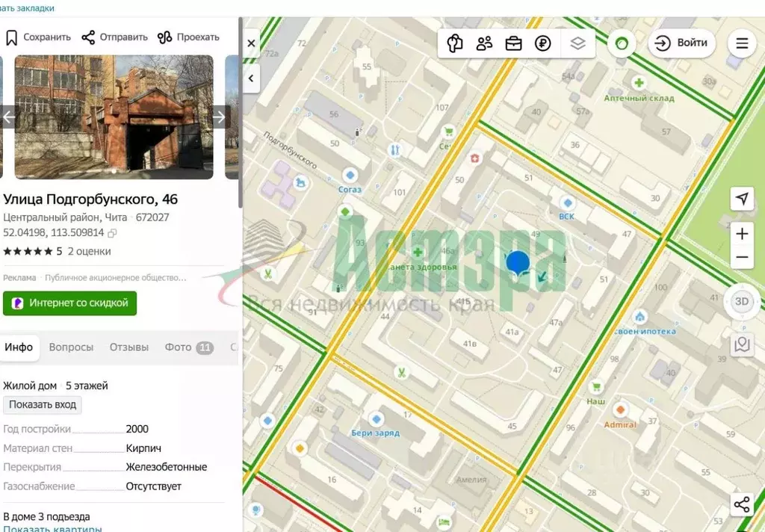Viewport: 765px width, 532px height.
Task: Open the hamburger main menu
Action: tap(742, 43)
